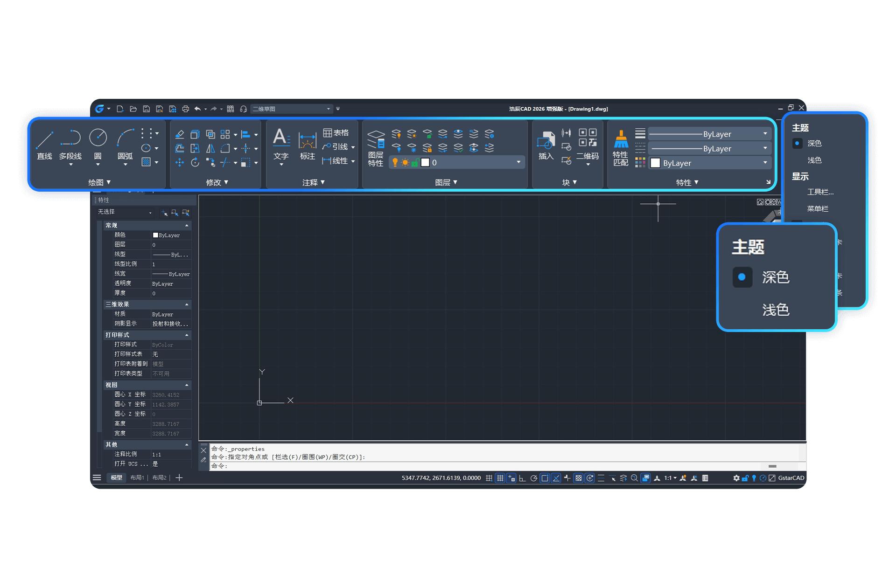Select 浅色 theme in enlarged 主题 callout
Screen dimensions: 896x588
(x=776, y=310)
